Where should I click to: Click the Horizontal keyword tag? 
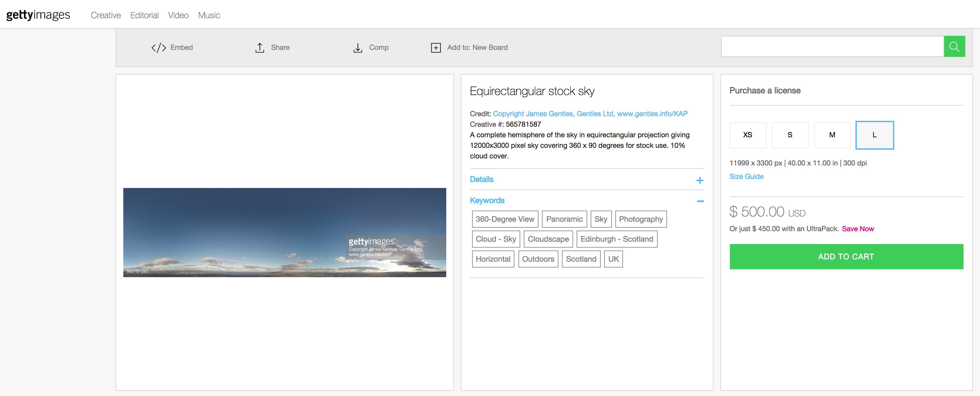[x=493, y=259]
